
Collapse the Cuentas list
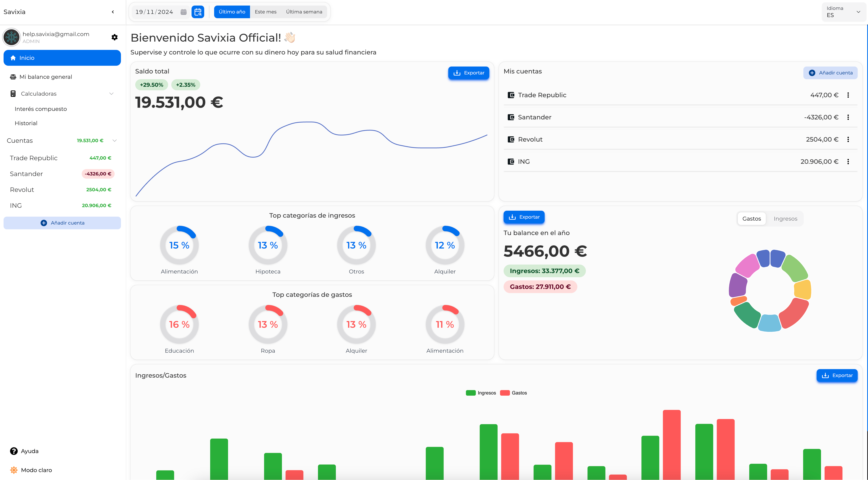(115, 140)
